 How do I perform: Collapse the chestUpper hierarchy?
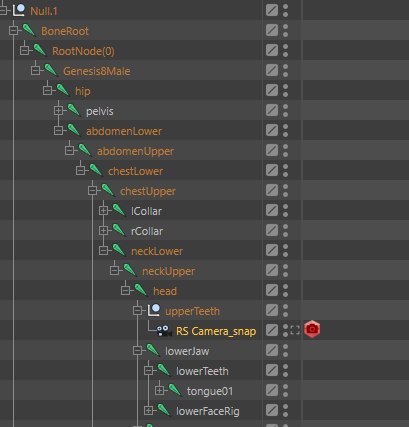point(92,190)
